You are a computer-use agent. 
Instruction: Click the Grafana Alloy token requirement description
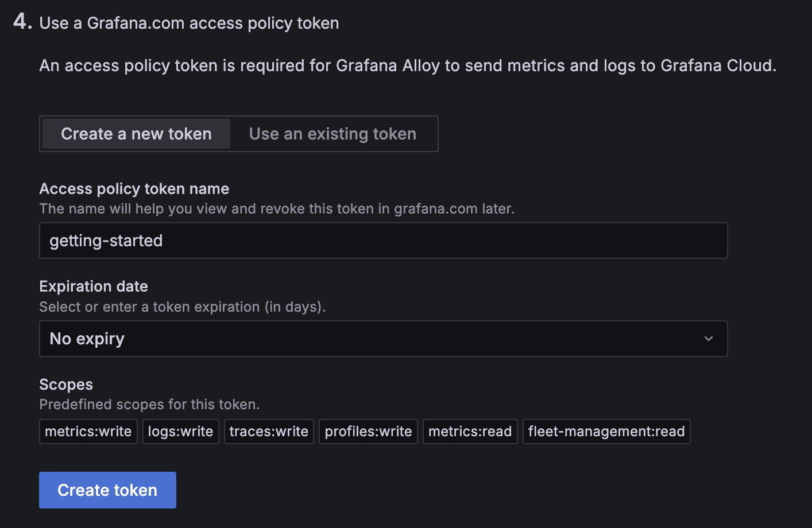point(407,66)
